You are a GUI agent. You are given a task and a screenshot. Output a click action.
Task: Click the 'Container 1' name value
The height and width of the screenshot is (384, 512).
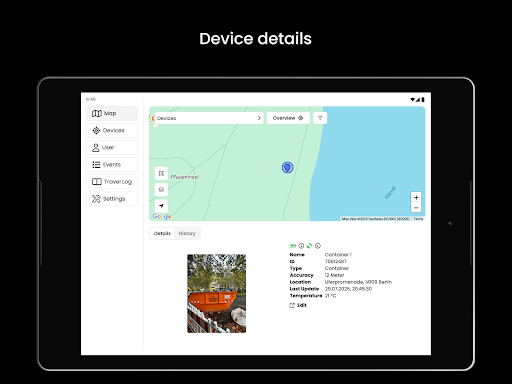coord(338,255)
